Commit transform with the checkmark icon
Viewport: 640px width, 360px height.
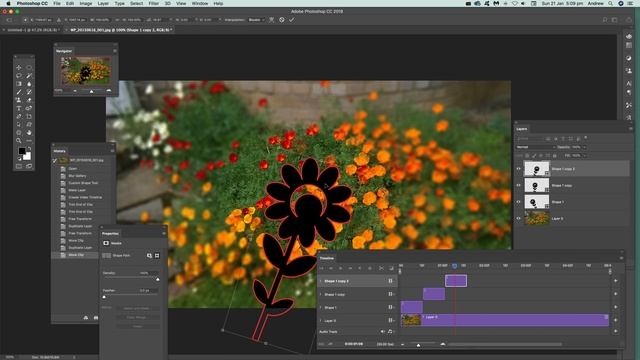pyautogui.click(x=291, y=20)
